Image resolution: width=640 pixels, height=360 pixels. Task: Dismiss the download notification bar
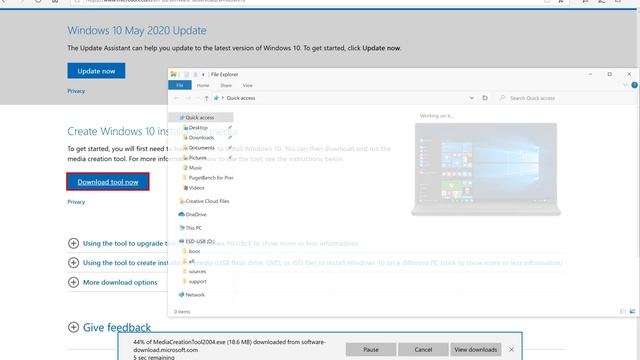[511, 349]
